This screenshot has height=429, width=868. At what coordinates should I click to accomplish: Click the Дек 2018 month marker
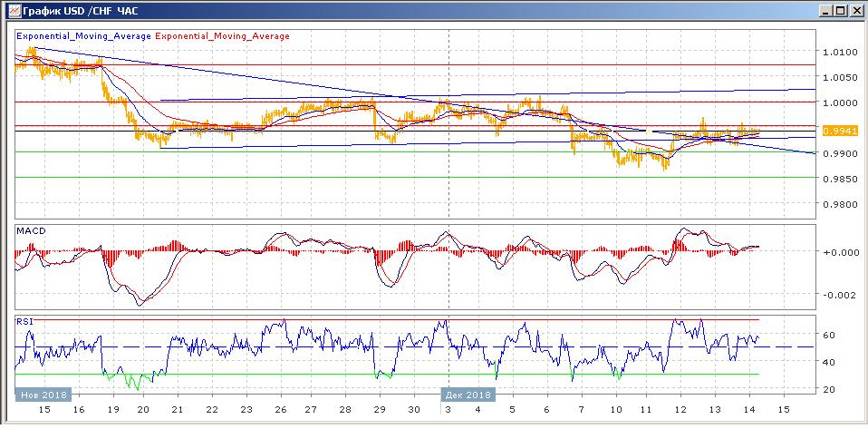[468, 395]
